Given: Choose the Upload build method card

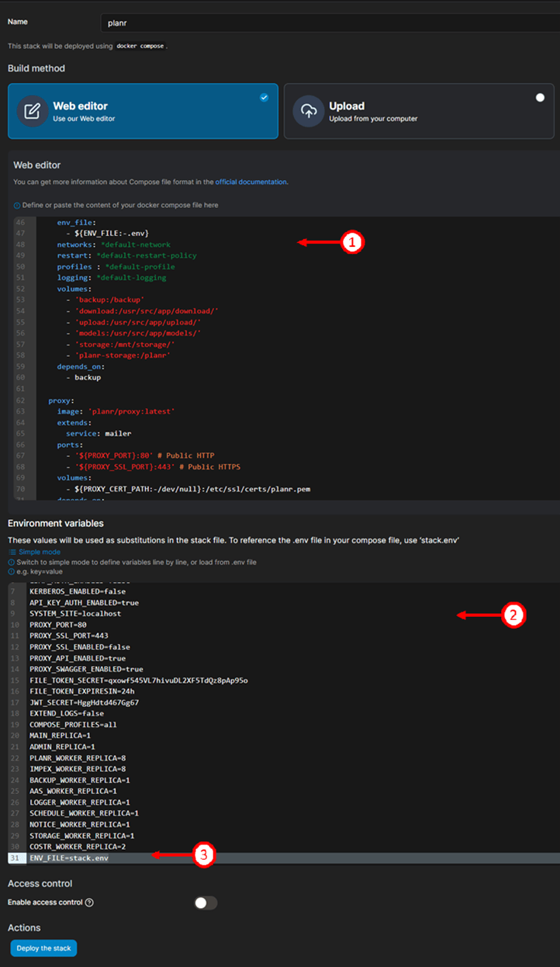Looking at the screenshot, I should click(x=419, y=111).
